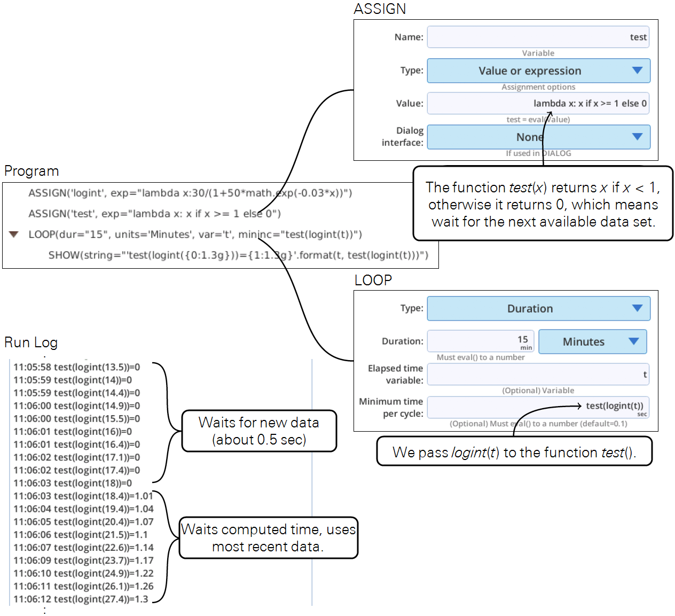
Task: Open the 'Value or expression' Type dropdown
Action: [538, 71]
